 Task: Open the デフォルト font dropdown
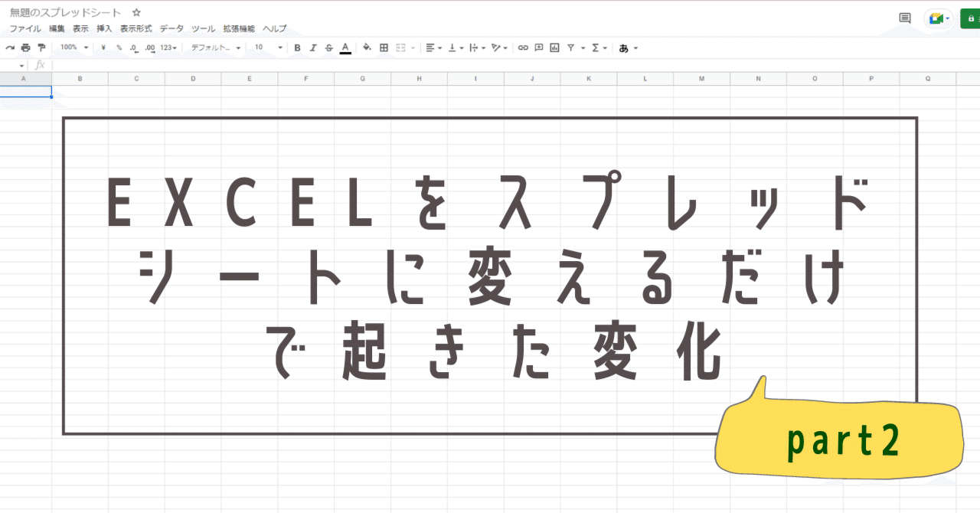click(x=215, y=47)
